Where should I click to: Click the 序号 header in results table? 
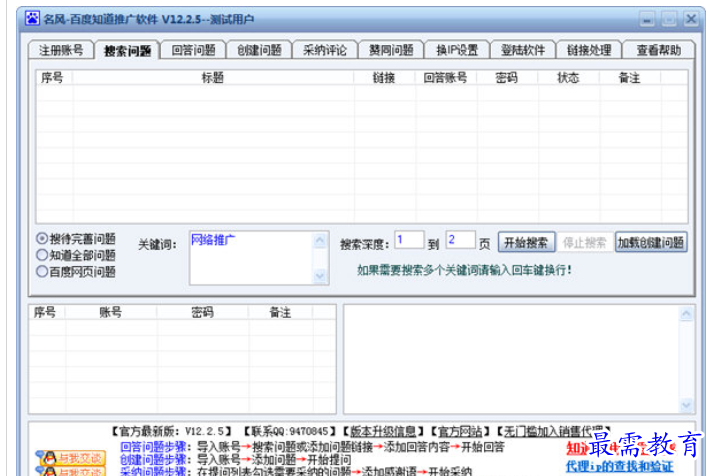coord(53,78)
